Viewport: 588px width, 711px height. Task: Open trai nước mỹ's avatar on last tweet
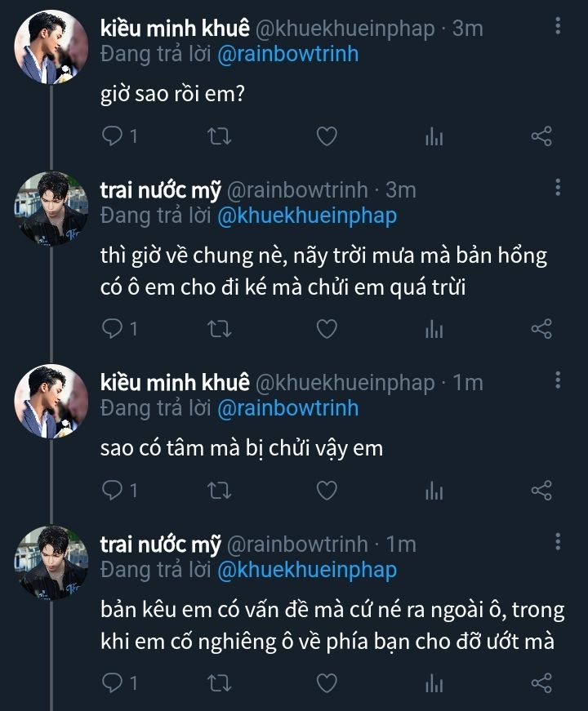coord(52,562)
